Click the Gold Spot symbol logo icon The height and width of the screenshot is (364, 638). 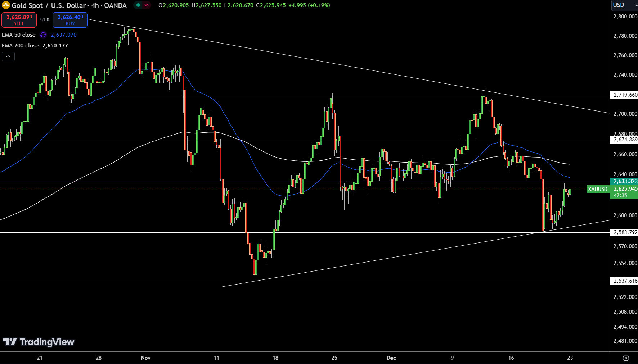pos(6,5)
